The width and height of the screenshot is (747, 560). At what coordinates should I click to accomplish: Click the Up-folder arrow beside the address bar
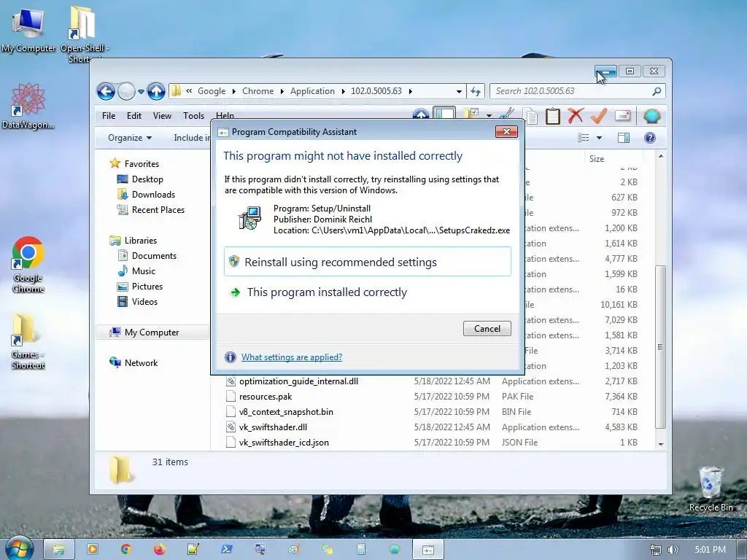pos(156,91)
